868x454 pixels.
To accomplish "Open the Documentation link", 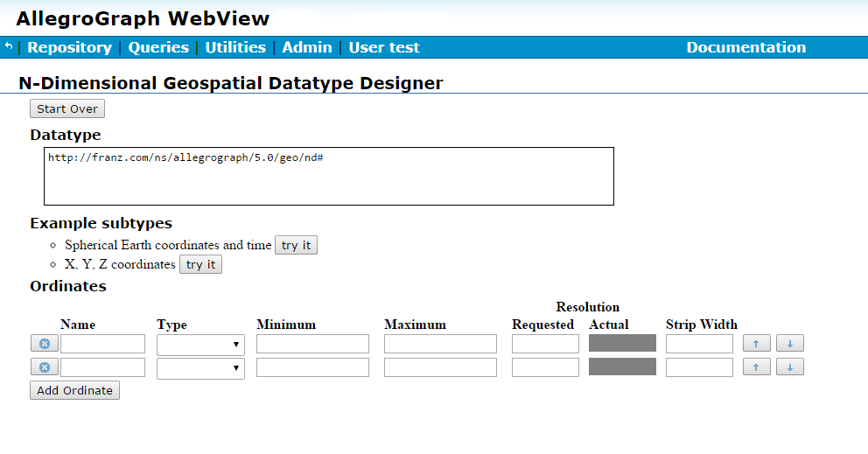I will click(745, 48).
